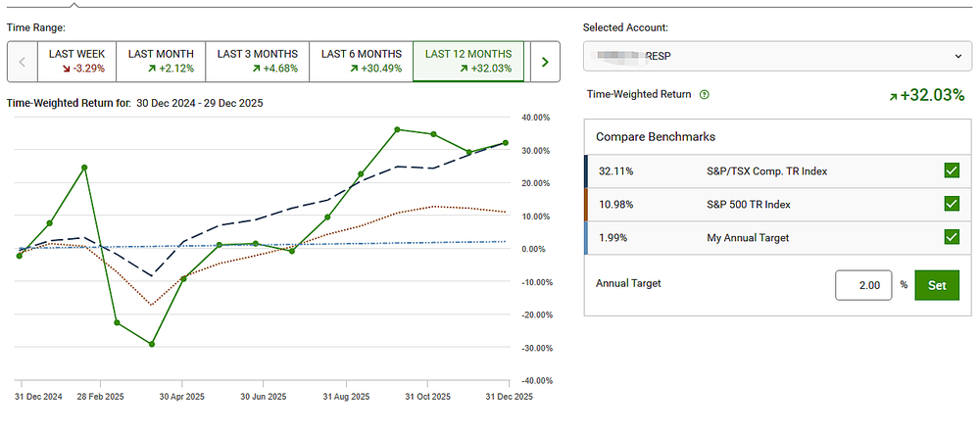Click the orange S&P 500 color bar
Image resolution: width=980 pixels, height=435 pixels.
tap(586, 204)
